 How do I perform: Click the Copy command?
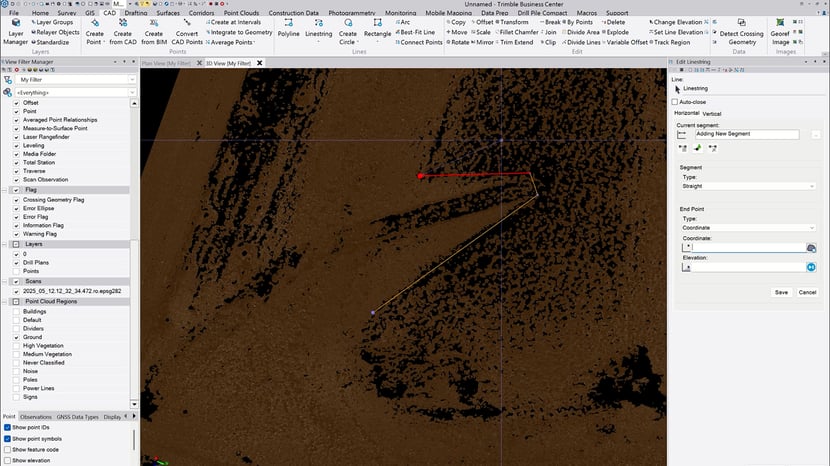(x=456, y=22)
